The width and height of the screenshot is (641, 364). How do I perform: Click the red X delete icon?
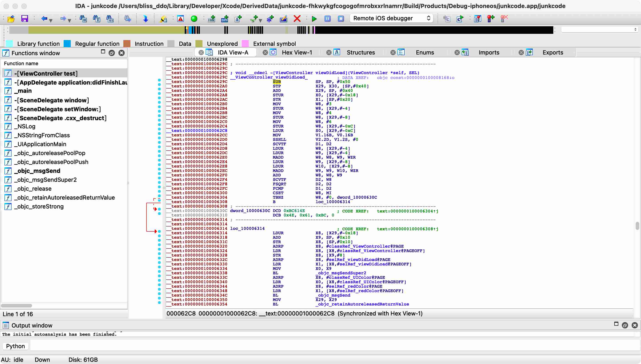click(297, 19)
